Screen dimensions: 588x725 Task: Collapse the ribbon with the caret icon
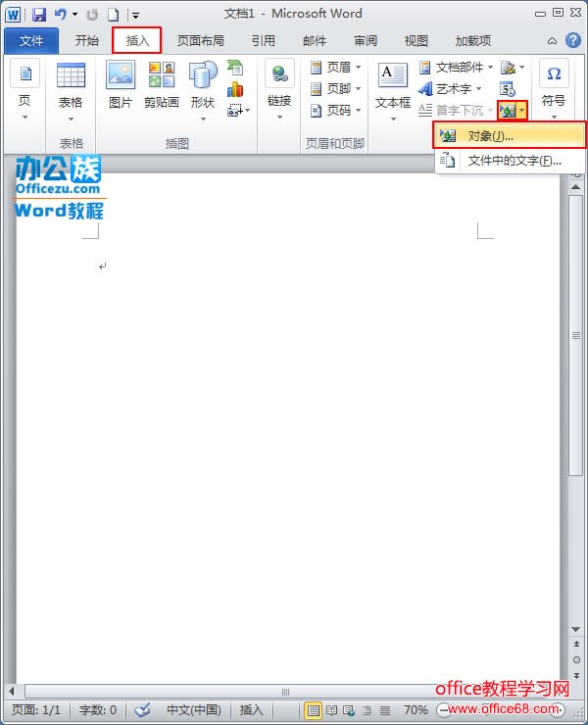click(x=552, y=41)
